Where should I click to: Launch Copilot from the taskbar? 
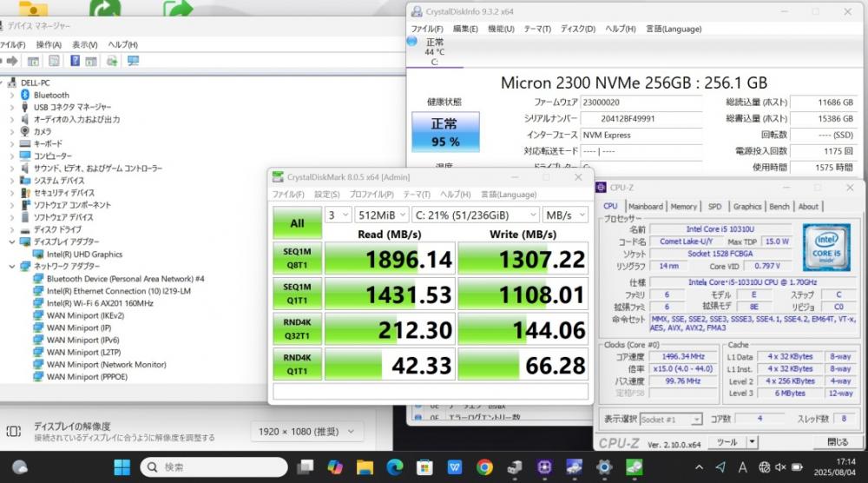click(335, 467)
